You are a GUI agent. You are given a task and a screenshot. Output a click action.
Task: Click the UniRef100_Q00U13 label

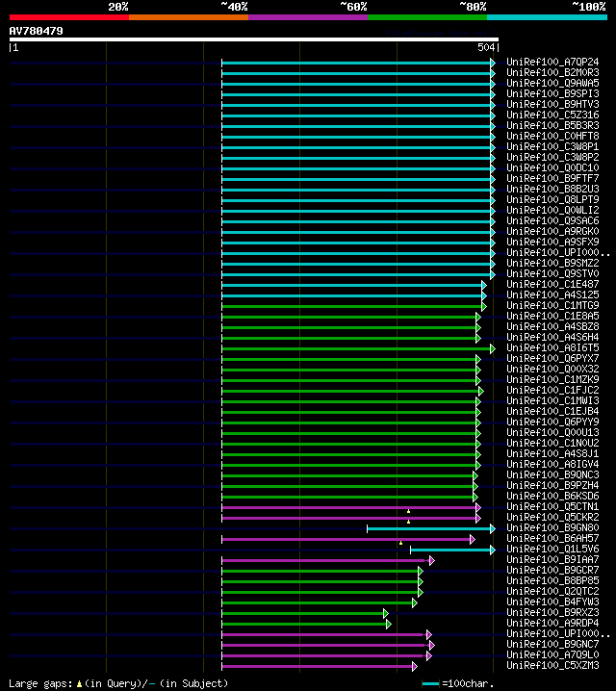[x=552, y=432]
